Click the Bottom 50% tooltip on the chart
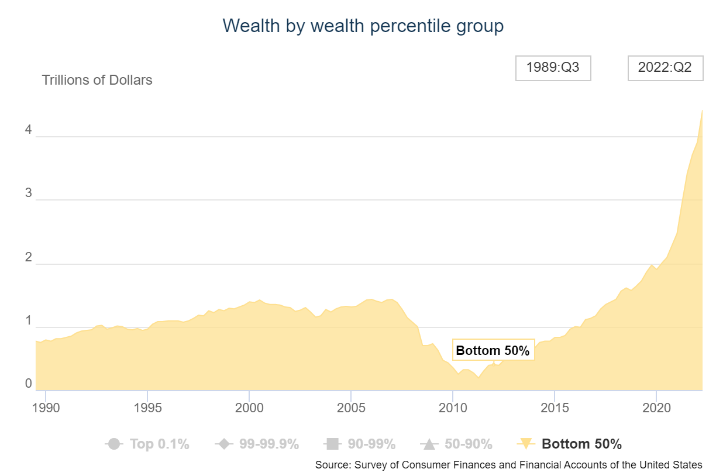The height and width of the screenshot is (474, 713). coord(492,350)
